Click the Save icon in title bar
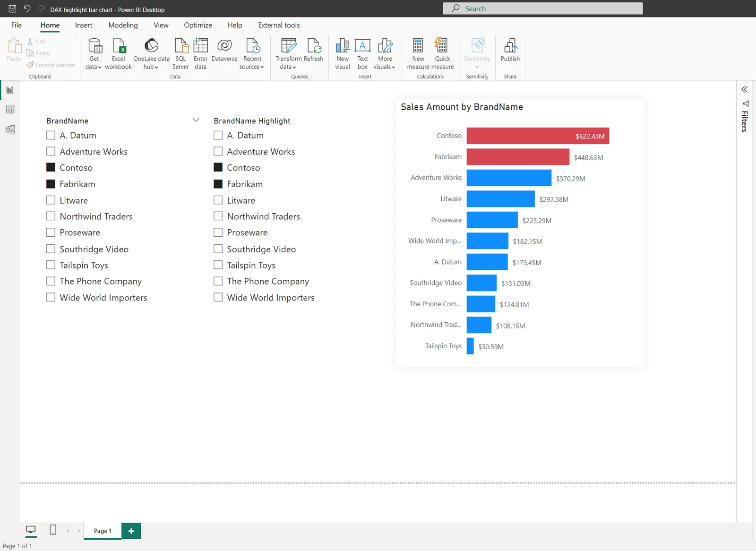Image resolution: width=756 pixels, height=551 pixels. pos(12,9)
